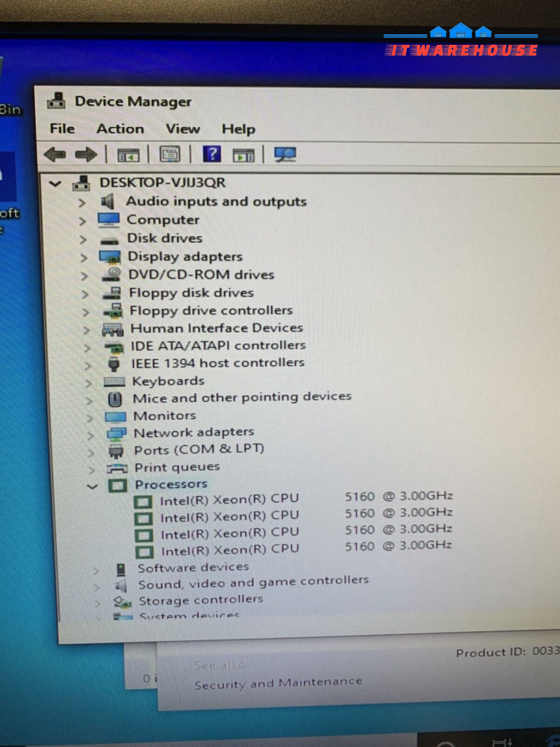
Task: Open the File menu
Action: coord(62,128)
